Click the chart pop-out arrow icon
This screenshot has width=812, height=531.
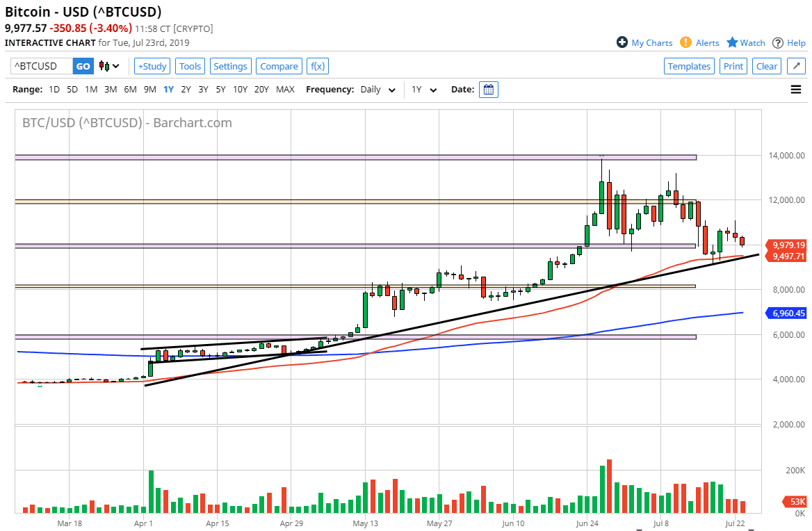tap(796, 65)
